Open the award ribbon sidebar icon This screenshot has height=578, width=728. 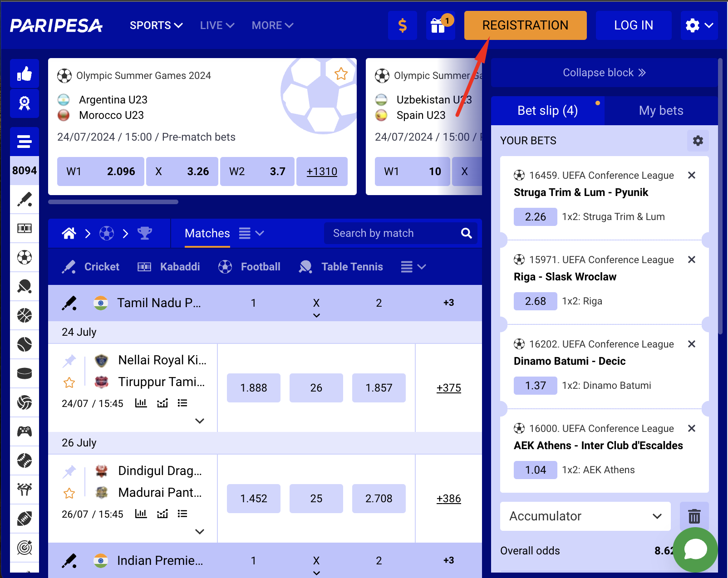click(25, 103)
